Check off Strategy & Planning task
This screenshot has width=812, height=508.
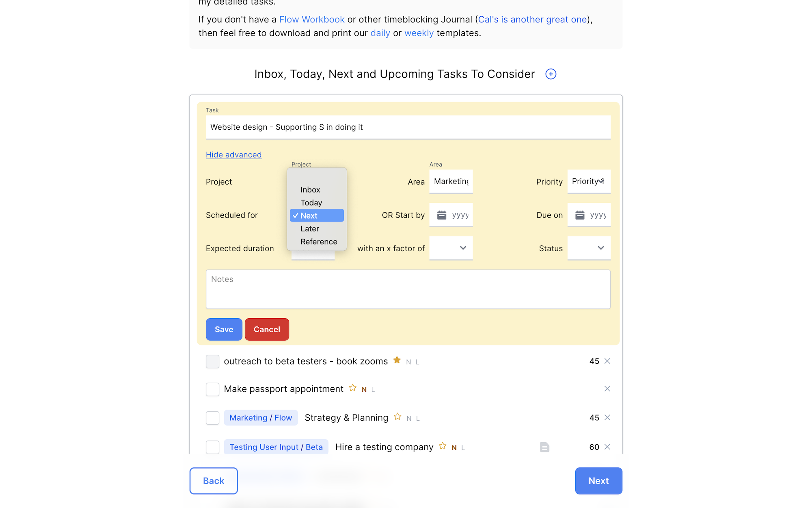212,418
